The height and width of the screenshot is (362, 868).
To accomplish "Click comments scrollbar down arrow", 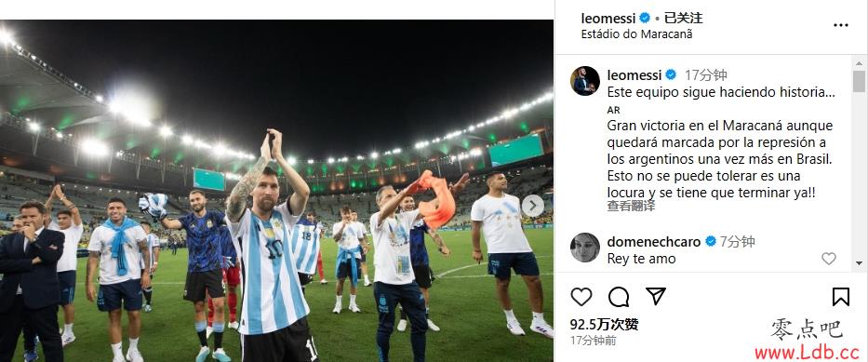I will (859, 263).
